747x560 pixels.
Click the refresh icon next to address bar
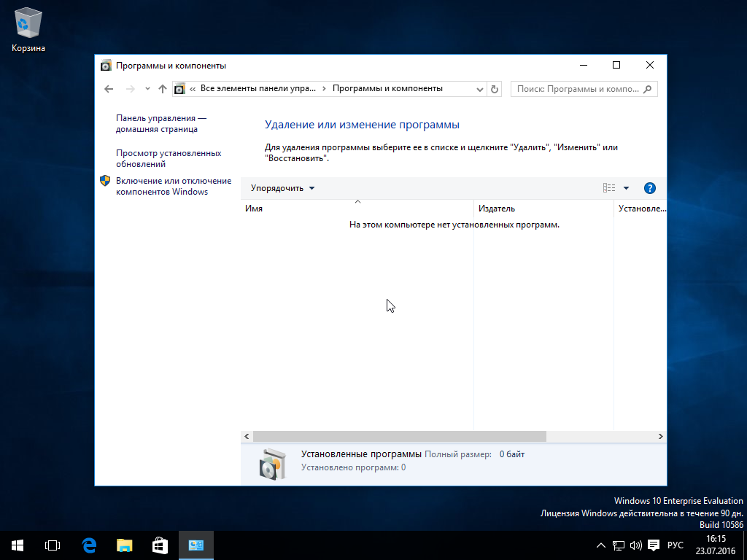click(495, 88)
